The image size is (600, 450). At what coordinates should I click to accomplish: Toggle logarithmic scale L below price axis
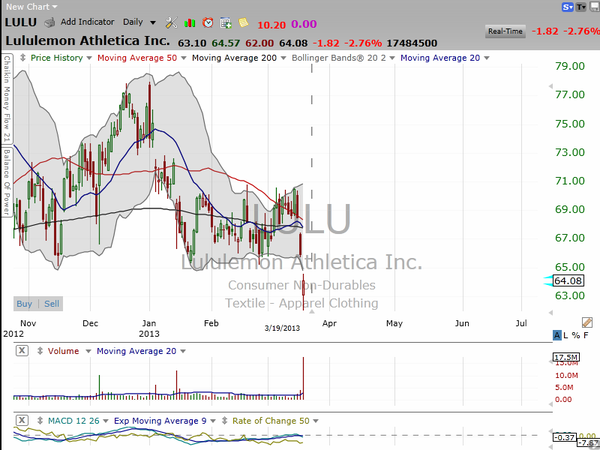567,333
